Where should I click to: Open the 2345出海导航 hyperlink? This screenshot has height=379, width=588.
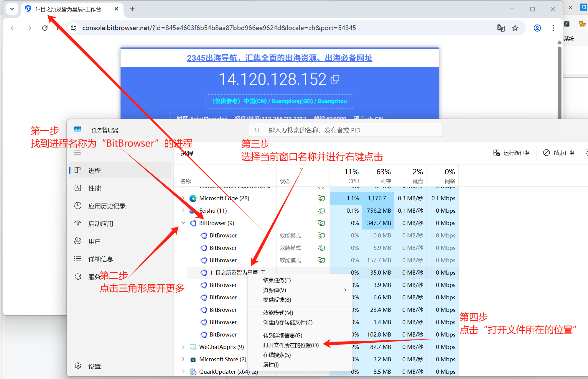point(279,58)
